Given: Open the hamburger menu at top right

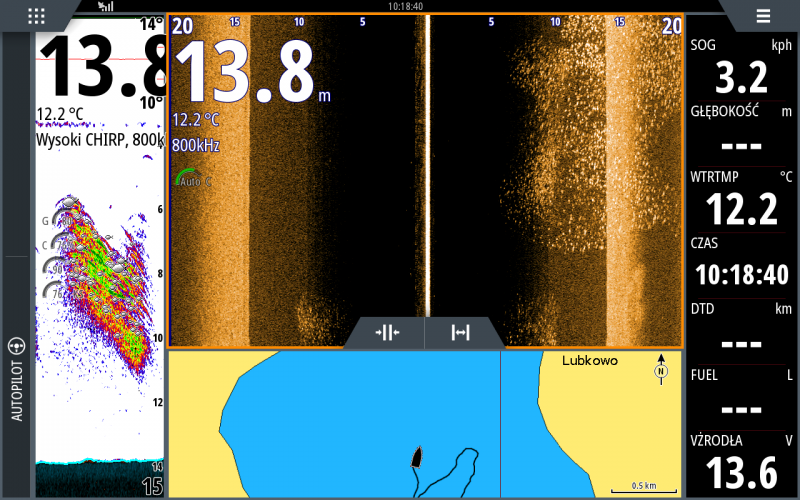Looking at the screenshot, I should pos(763,15).
